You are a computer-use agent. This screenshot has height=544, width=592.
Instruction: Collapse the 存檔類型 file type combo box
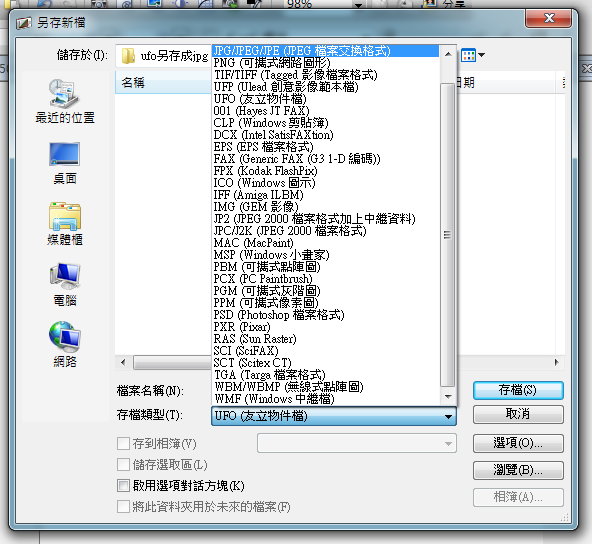[334, 416]
